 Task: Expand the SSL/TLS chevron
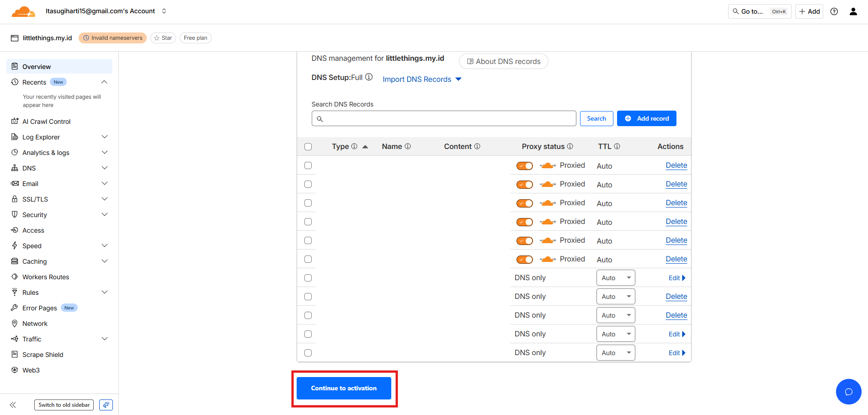tap(104, 199)
